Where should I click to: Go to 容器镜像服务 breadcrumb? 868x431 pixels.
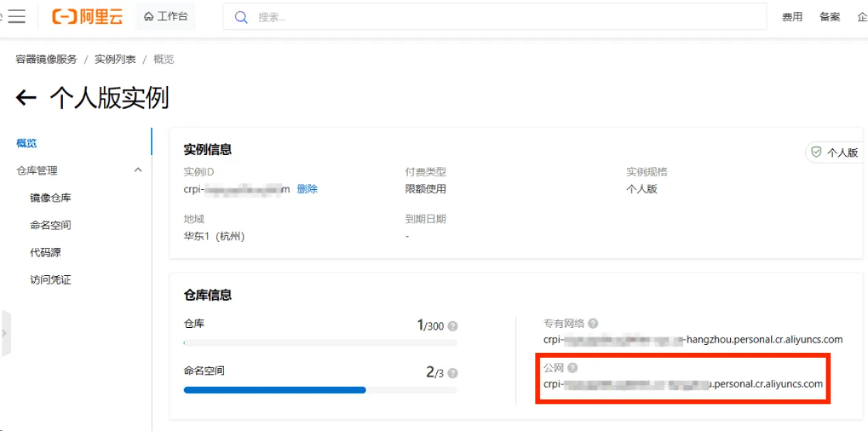(46, 59)
